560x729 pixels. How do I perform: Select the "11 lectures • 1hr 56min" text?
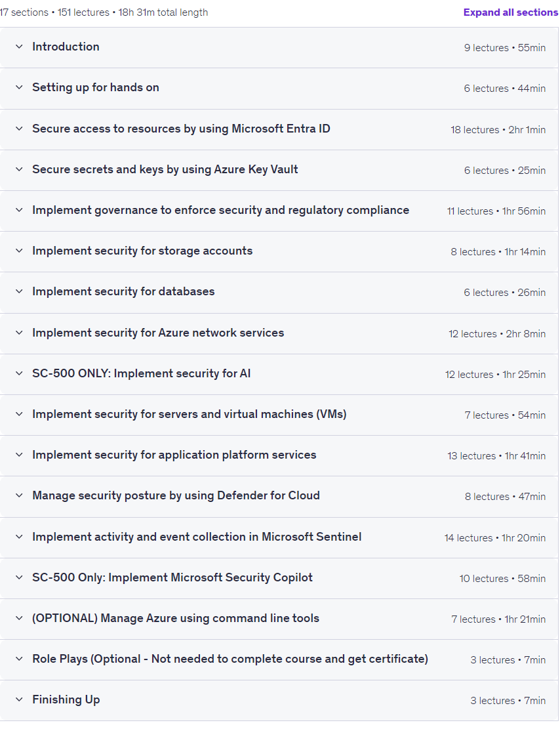tap(496, 211)
